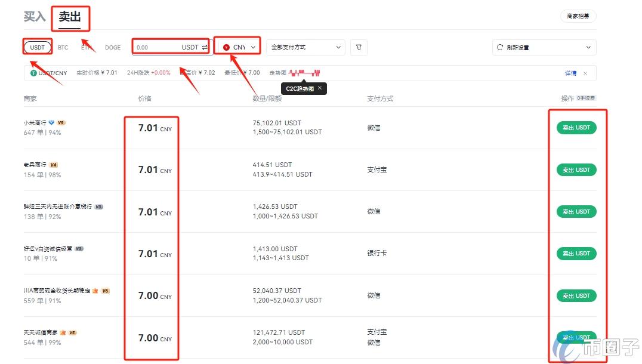Click the red CNY flag icon

[226, 47]
